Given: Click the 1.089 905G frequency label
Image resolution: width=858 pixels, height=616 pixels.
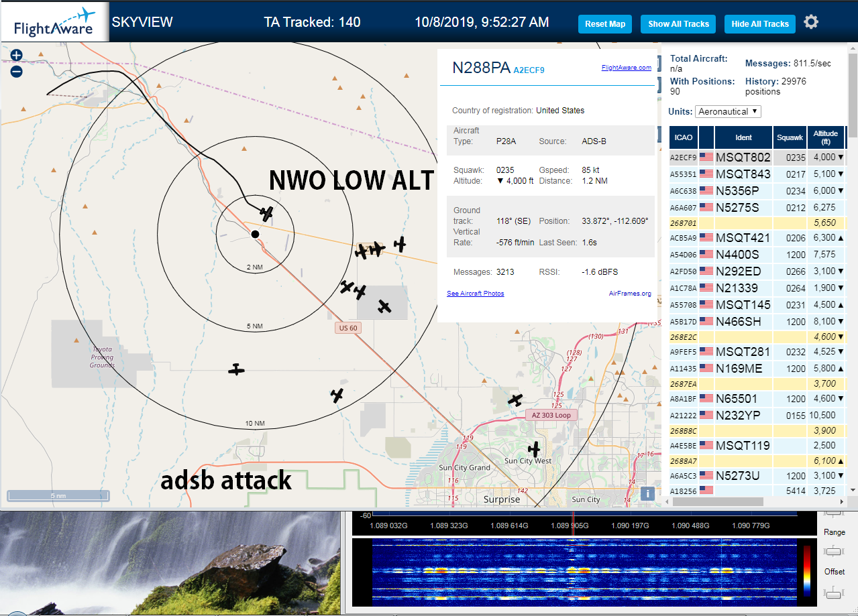Looking at the screenshot, I should [x=570, y=526].
